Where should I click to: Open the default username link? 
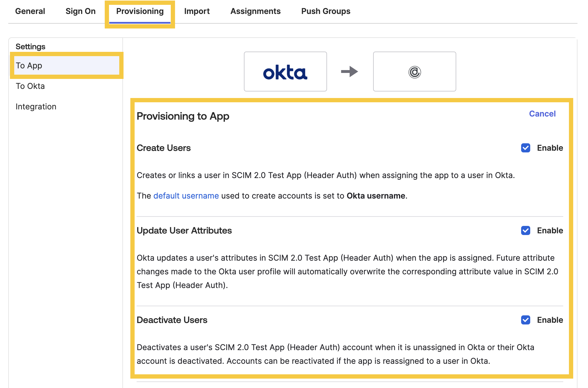(186, 196)
